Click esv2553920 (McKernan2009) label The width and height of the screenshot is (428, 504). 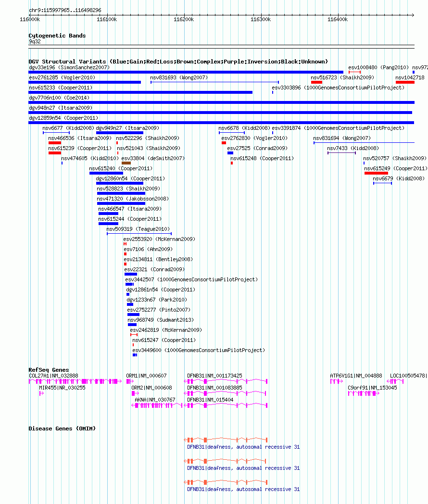pos(159,239)
